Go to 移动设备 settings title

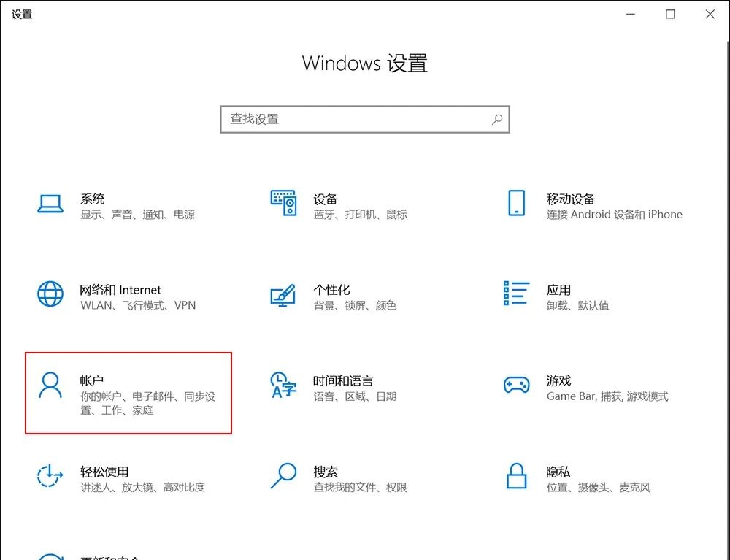tap(571, 199)
